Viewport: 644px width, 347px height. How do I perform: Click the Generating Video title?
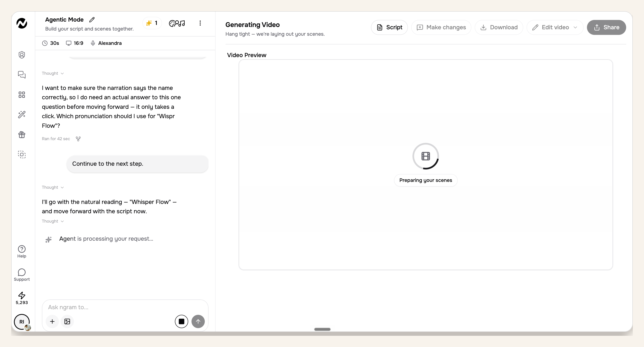coord(252,25)
